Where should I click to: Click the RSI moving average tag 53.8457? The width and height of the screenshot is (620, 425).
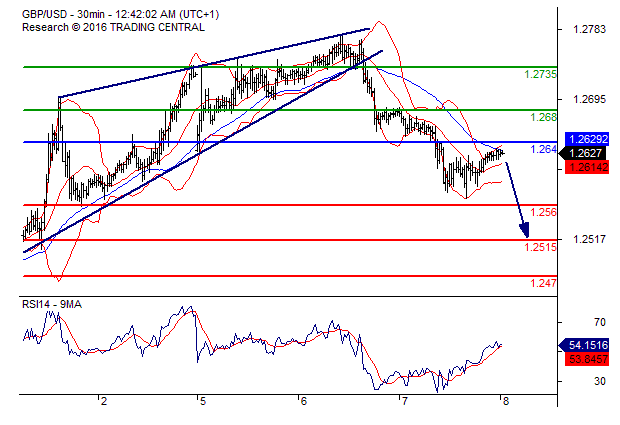[587, 359]
